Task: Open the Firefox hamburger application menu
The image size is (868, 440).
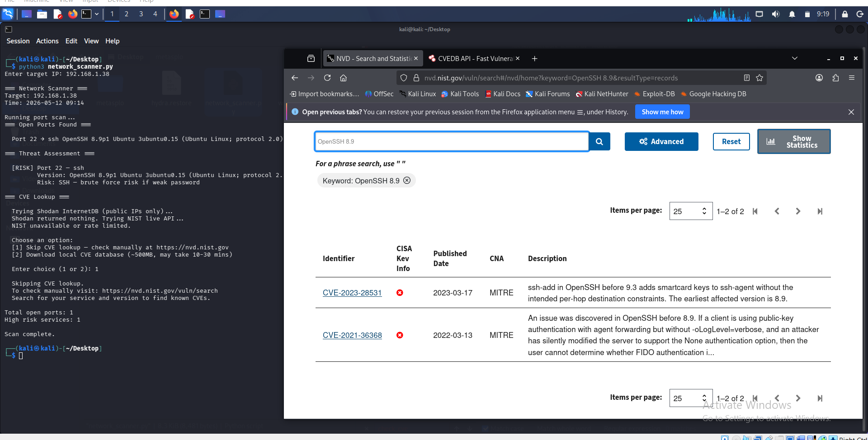Action: [852, 78]
